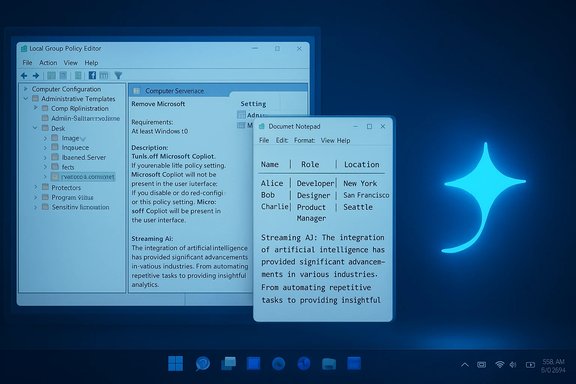Image resolution: width=576 pixels, height=384 pixels.
Task: Select the Computer Serverace tab header
Action: 174,90
